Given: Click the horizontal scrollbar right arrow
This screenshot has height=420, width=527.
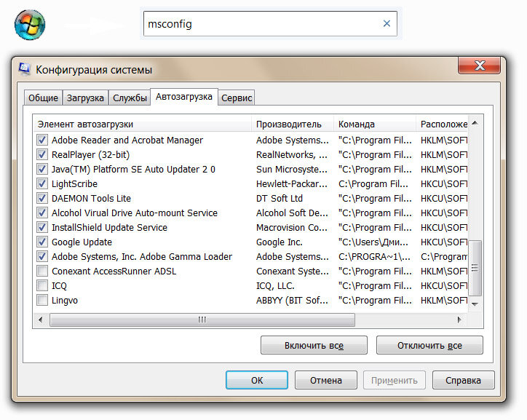Looking at the screenshot, I should click(459, 320).
